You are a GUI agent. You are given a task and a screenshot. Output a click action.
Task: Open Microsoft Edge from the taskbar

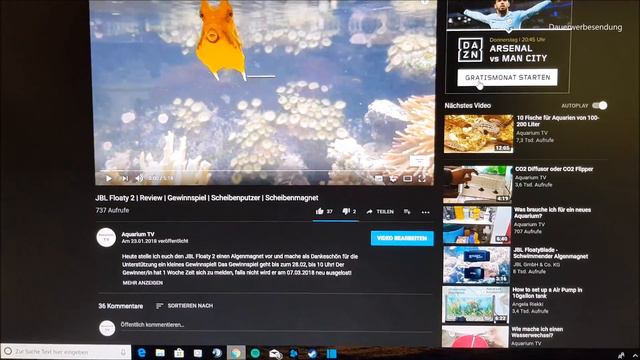pyautogui.click(x=142, y=353)
